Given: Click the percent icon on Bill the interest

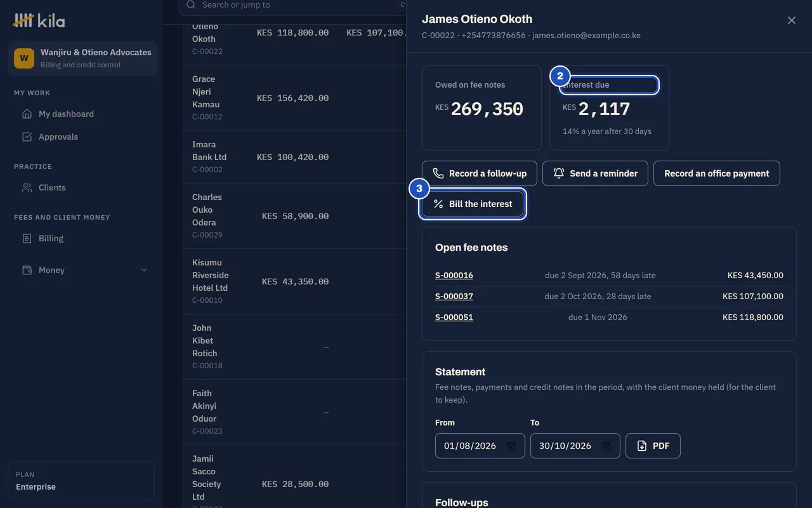Looking at the screenshot, I should click(438, 204).
